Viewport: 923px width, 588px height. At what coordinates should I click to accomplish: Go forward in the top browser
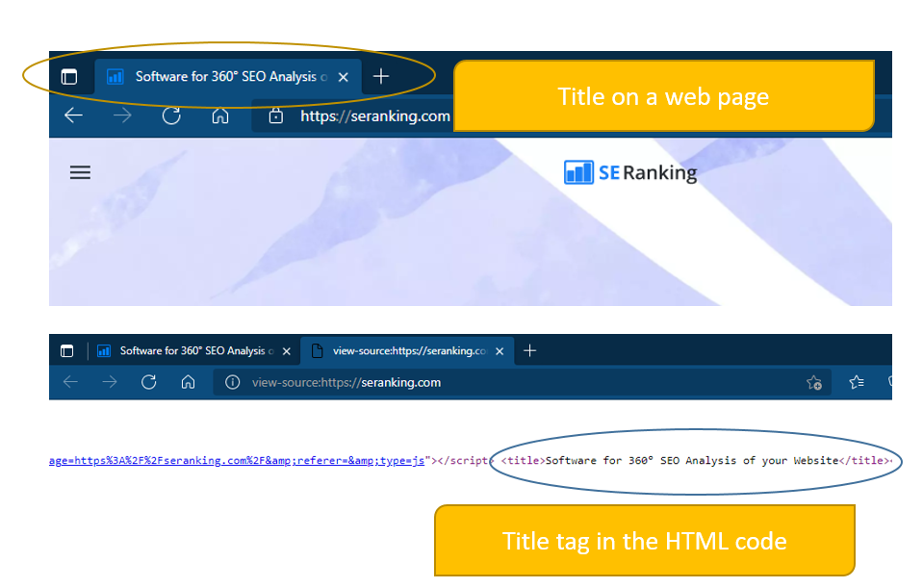click(x=122, y=115)
